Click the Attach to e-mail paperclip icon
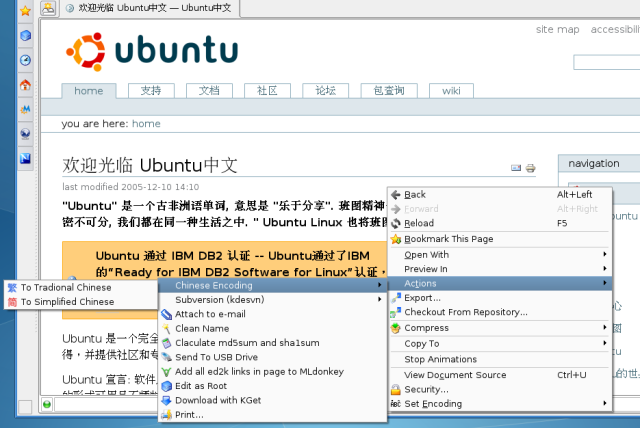Viewport: 640px width, 428px height. (x=166, y=314)
